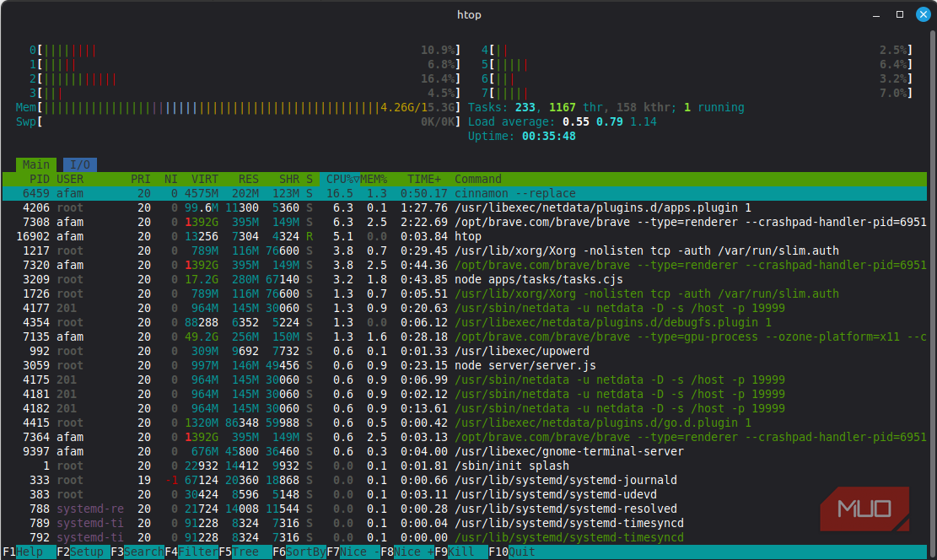Select node apps/tasks/tasks.cjs process row
This screenshot has width=937, height=560.
(x=465, y=279)
